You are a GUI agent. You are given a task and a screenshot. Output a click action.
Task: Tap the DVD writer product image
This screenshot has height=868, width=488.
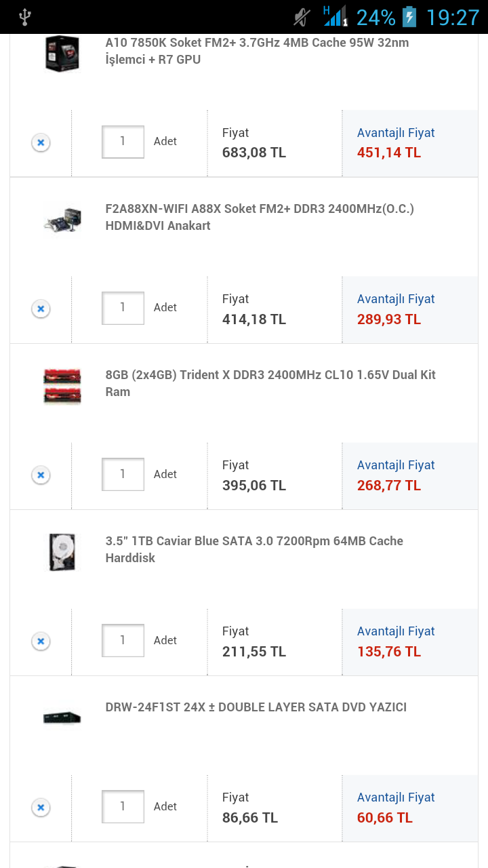(x=62, y=717)
